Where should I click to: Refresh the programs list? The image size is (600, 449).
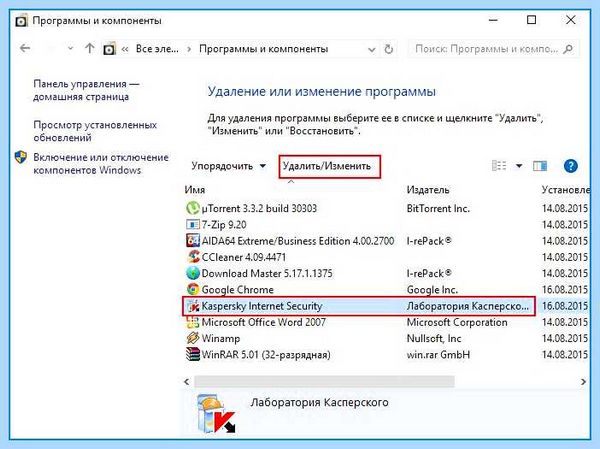[x=388, y=49]
